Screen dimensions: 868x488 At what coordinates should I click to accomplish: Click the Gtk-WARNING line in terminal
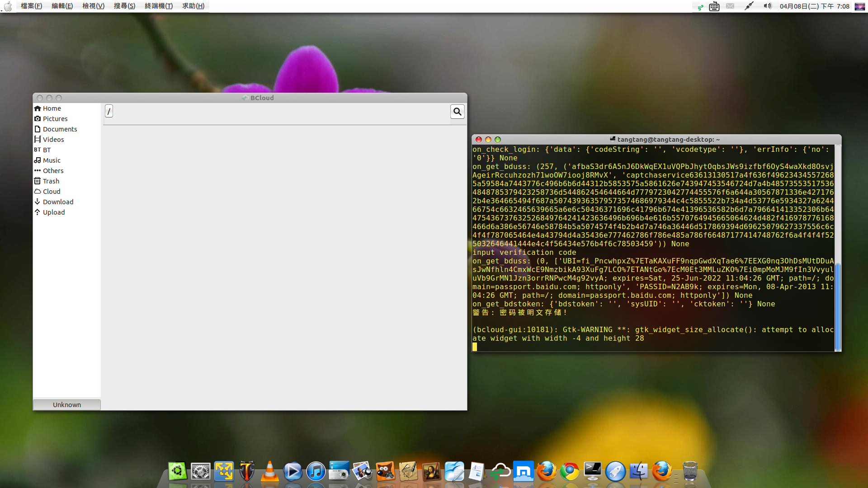(653, 334)
